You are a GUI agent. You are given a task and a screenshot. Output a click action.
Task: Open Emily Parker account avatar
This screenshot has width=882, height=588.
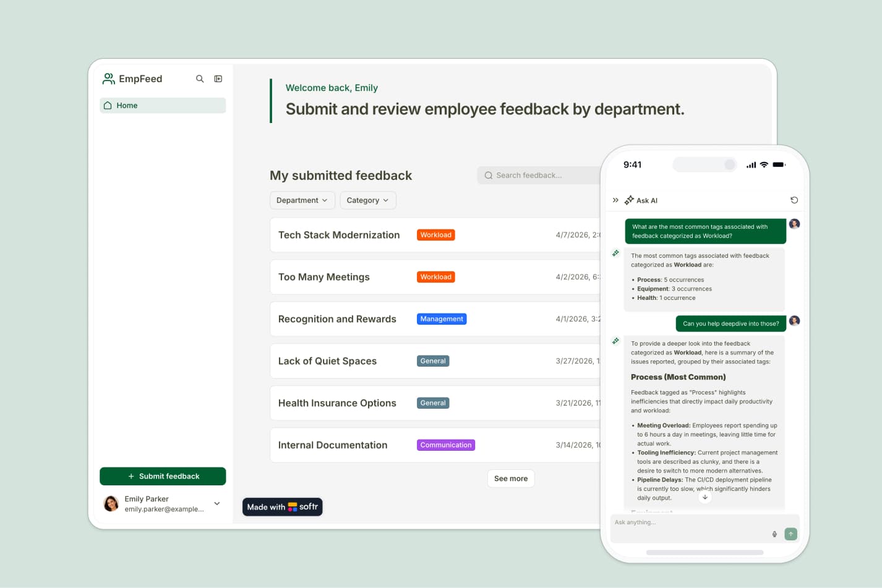(111, 503)
